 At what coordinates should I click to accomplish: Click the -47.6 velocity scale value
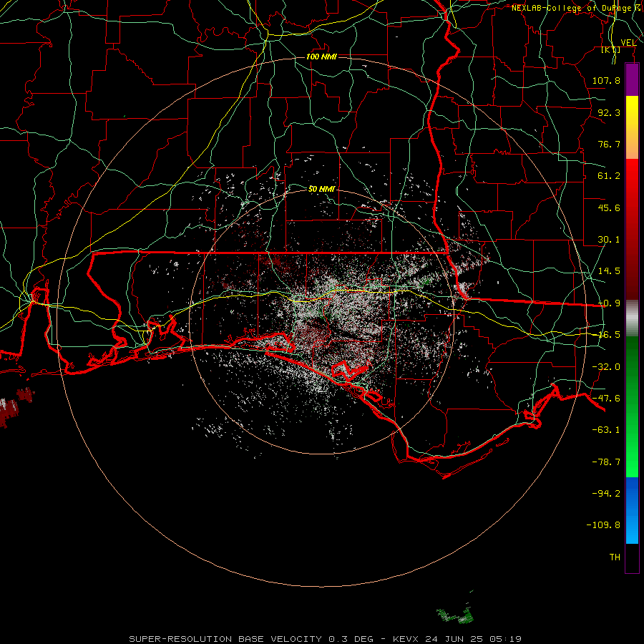pos(606,399)
